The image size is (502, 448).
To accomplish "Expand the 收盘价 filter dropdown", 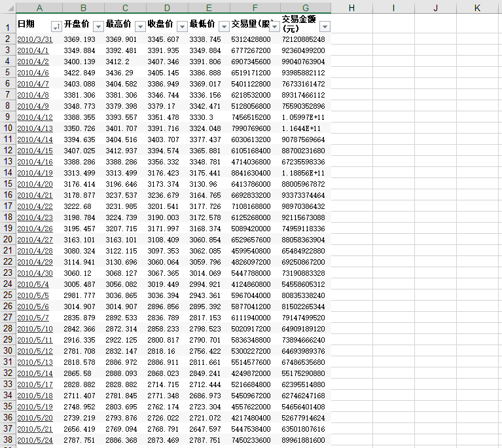I will 182,27.
